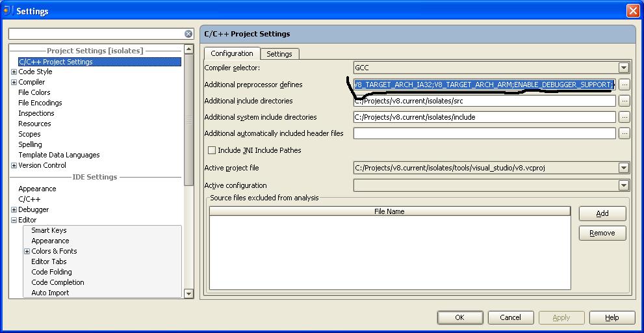This screenshot has height=333, width=644.
Task: Select C/C++ Project Settings in tree
Action: 99,62
